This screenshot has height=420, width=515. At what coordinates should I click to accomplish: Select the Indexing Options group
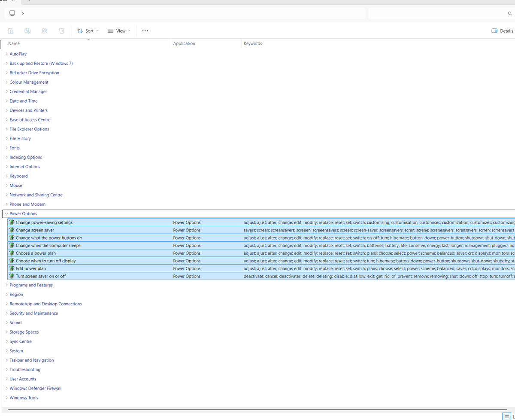click(x=26, y=158)
